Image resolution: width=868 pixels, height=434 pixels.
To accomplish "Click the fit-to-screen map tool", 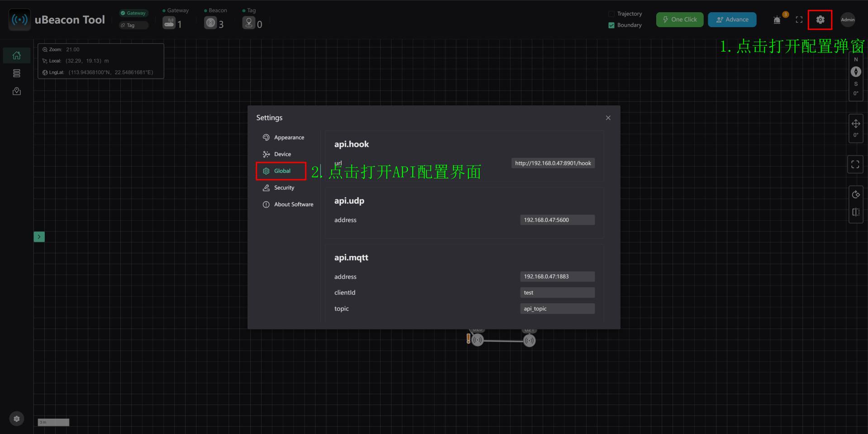I will pos(855,164).
